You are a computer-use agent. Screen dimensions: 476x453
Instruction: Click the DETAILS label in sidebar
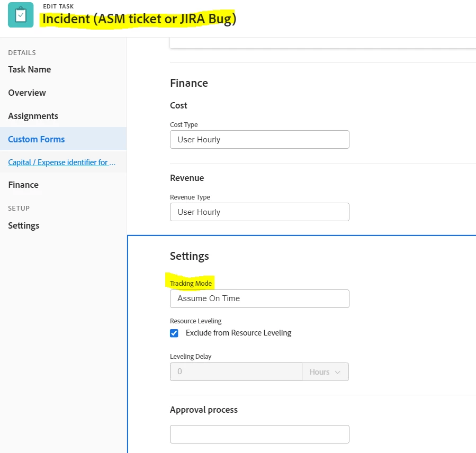point(22,53)
